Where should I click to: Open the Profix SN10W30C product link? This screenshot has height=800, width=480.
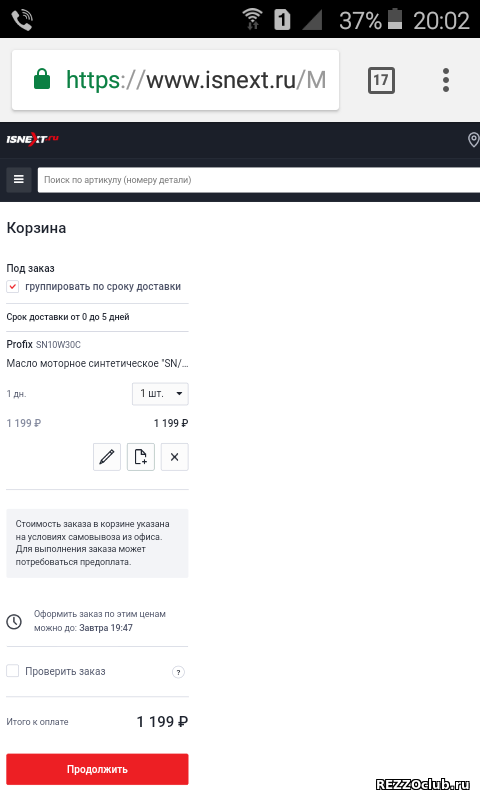pos(43,344)
